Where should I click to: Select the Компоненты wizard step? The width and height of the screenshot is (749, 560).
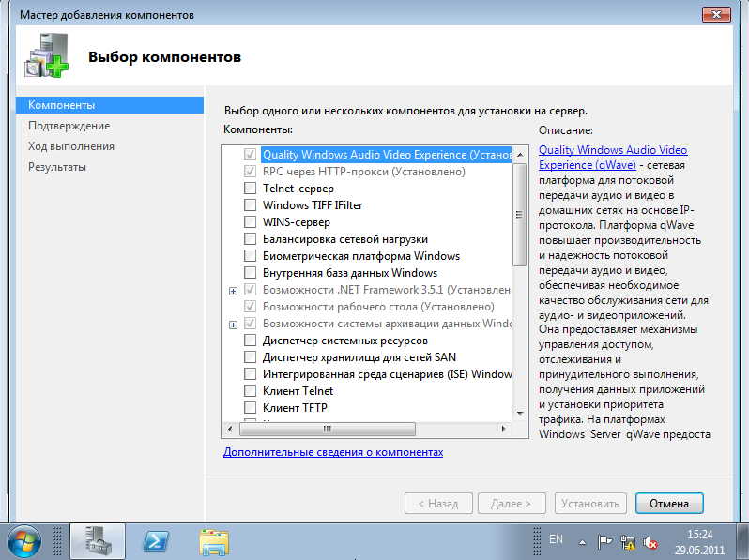[x=110, y=105]
